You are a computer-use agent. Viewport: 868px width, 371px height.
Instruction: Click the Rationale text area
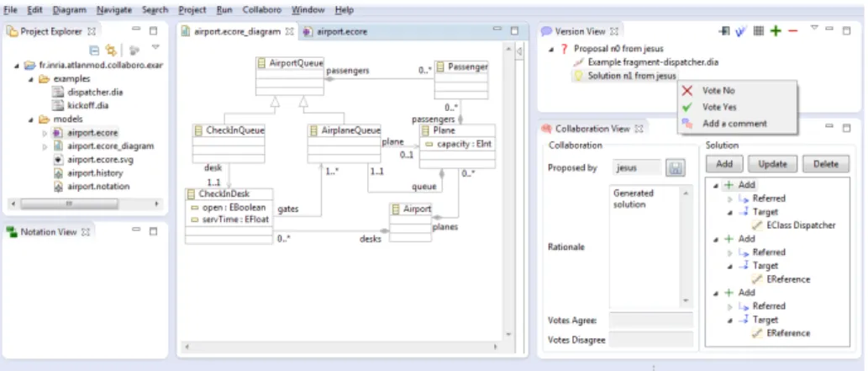tap(645, 246)
